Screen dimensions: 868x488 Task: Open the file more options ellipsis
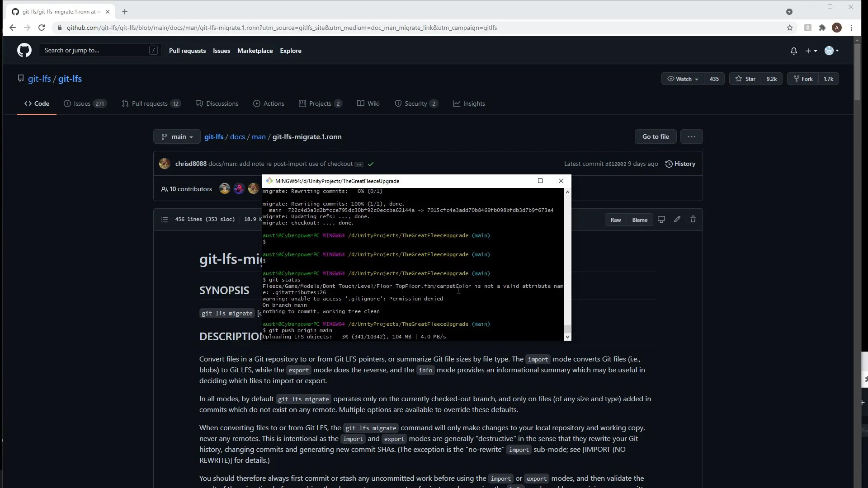(x=691, y=136)
